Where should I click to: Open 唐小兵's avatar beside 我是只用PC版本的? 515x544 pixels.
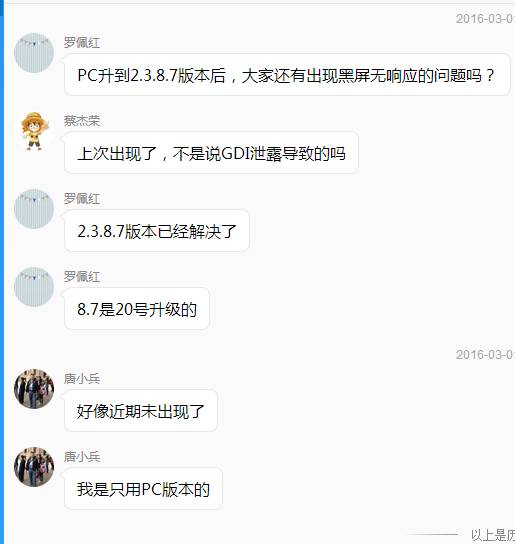click(x=34, y=467)
